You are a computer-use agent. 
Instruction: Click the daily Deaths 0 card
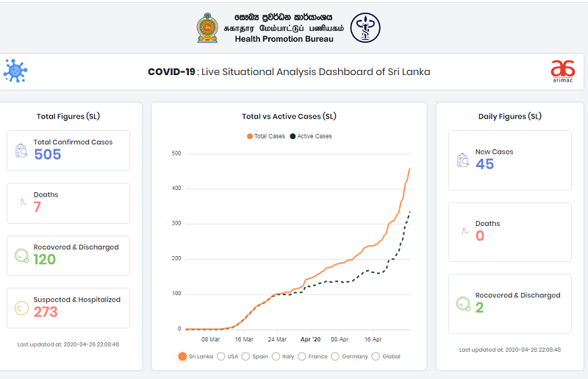click(509, 232)
